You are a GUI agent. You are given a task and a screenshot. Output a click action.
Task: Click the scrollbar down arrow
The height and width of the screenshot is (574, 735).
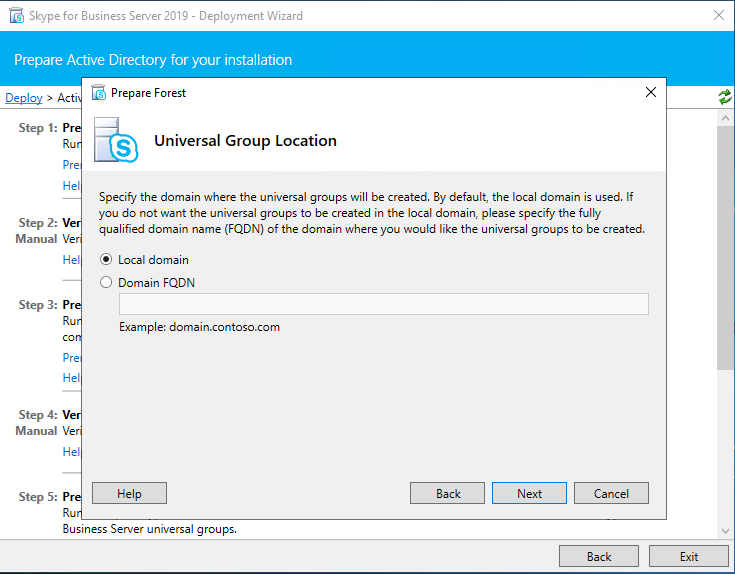[x=726, y=530]
